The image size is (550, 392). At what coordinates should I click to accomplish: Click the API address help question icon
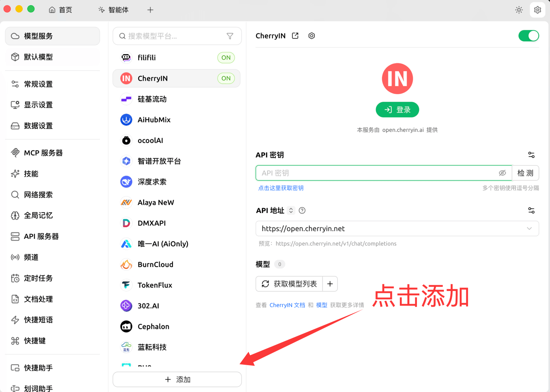click(302, 211)
